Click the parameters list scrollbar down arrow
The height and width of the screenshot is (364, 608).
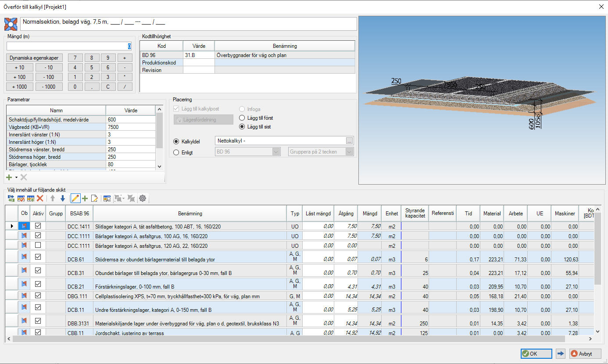tap(159, 167)
